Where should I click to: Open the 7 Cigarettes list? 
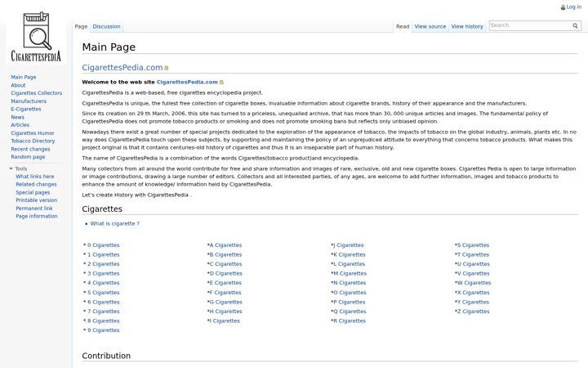[104, 312]
